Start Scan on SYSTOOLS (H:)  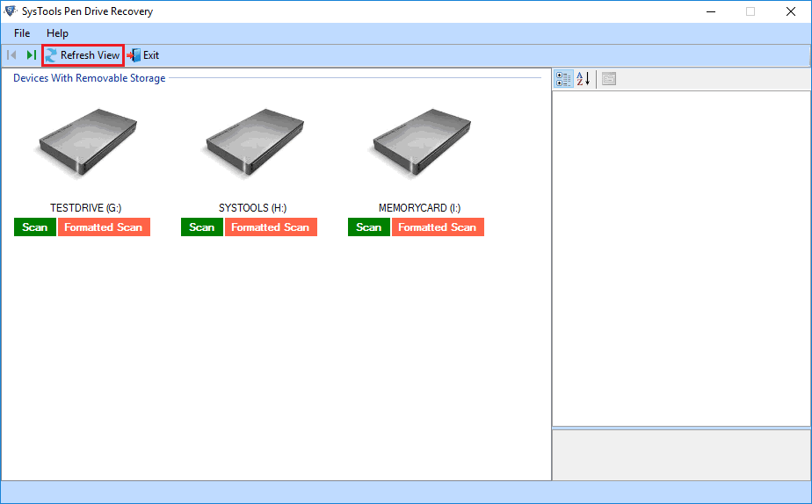[202, 227]
